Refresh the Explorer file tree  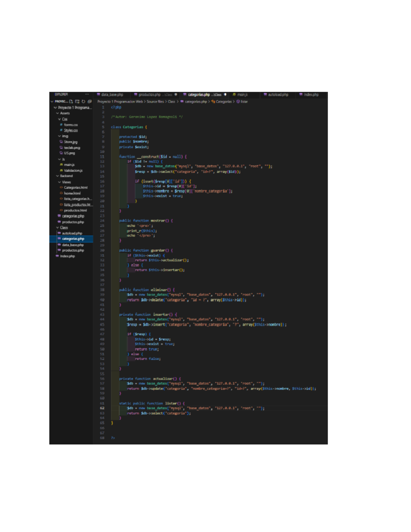point(83,101)
